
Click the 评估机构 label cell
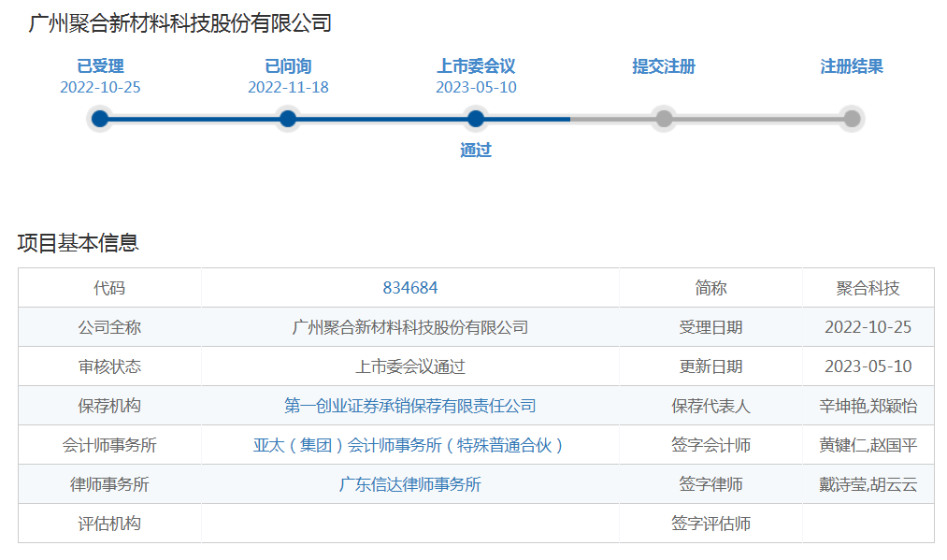pos(109,524)
